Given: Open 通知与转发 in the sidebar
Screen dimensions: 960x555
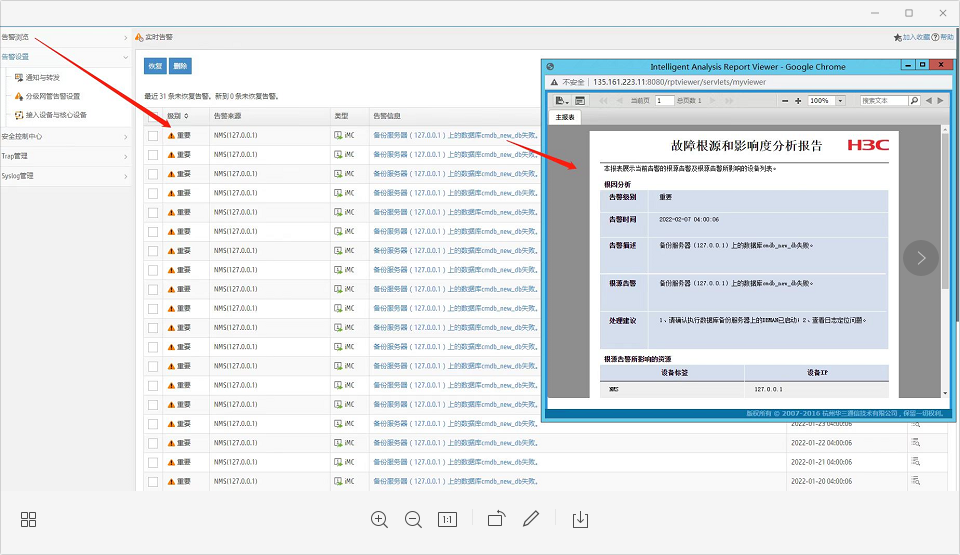Looking at the screenshot, I should (x=43, y=78).
